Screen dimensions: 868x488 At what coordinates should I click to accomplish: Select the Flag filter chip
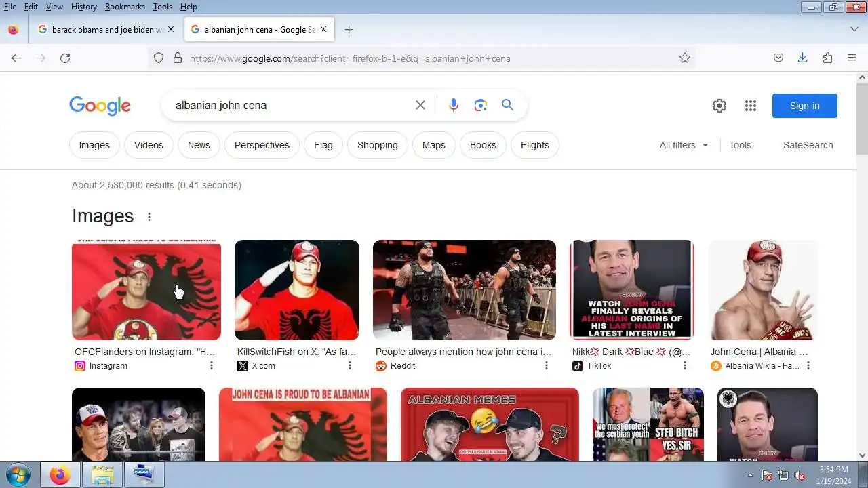(x=323, y=145)
